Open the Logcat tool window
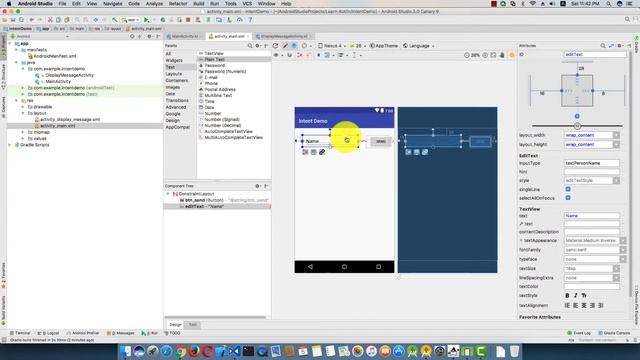Viewport: 640px width, 360px height. click(x=48, y=333)
